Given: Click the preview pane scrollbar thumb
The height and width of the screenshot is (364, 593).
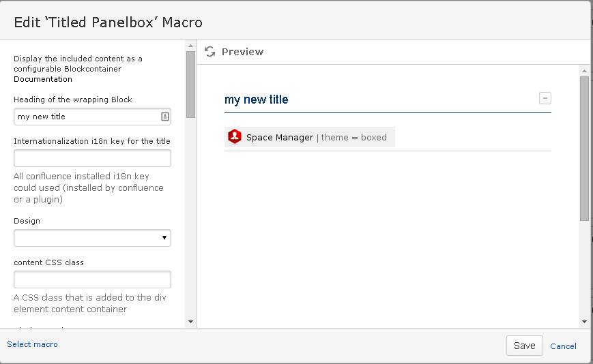Looking at the screenshot, I should pos(584,147).
